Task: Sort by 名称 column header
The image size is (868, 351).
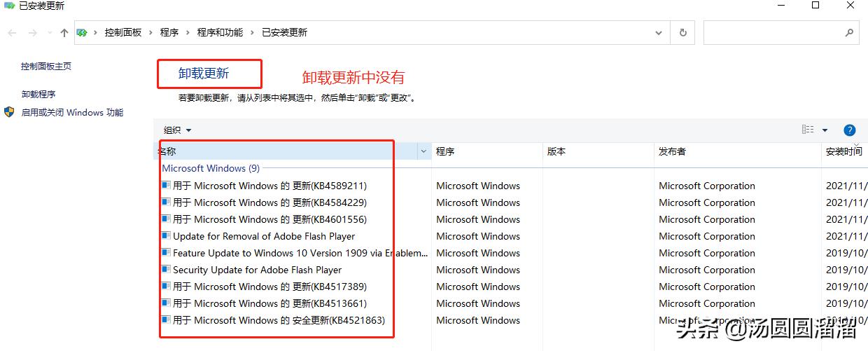Action: 286,151
